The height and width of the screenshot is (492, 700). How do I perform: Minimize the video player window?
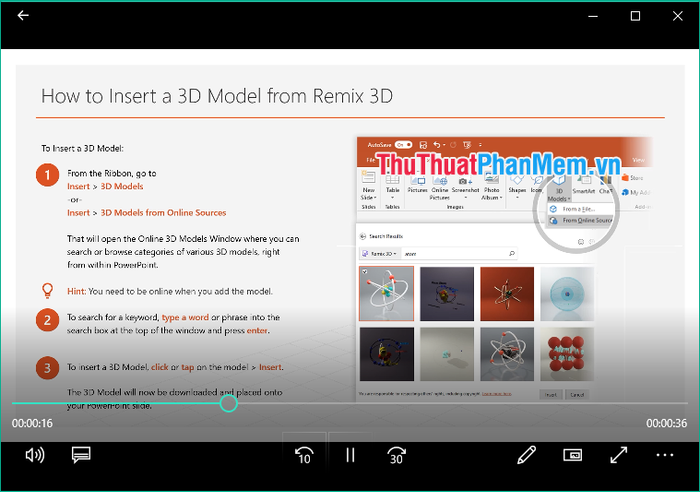click(x=593, y=16)
